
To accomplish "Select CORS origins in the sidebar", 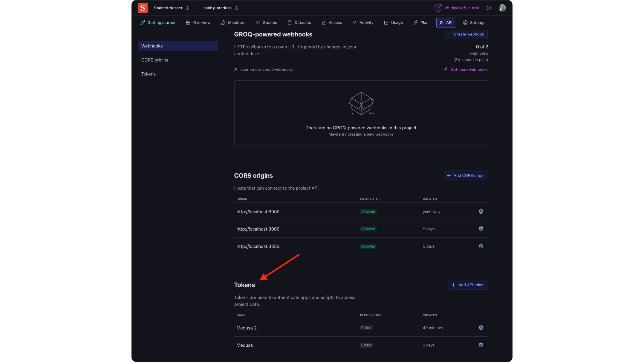I will [155, 60].
